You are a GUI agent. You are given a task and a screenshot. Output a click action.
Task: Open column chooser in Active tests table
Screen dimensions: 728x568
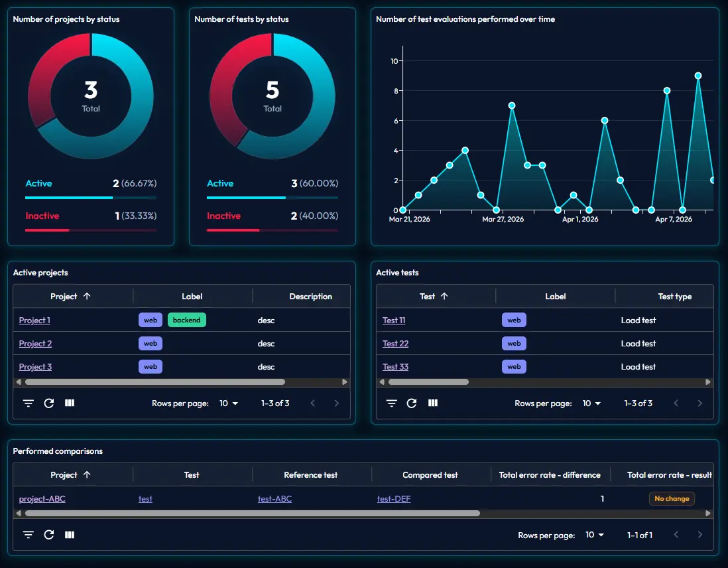tap(433, 403)
